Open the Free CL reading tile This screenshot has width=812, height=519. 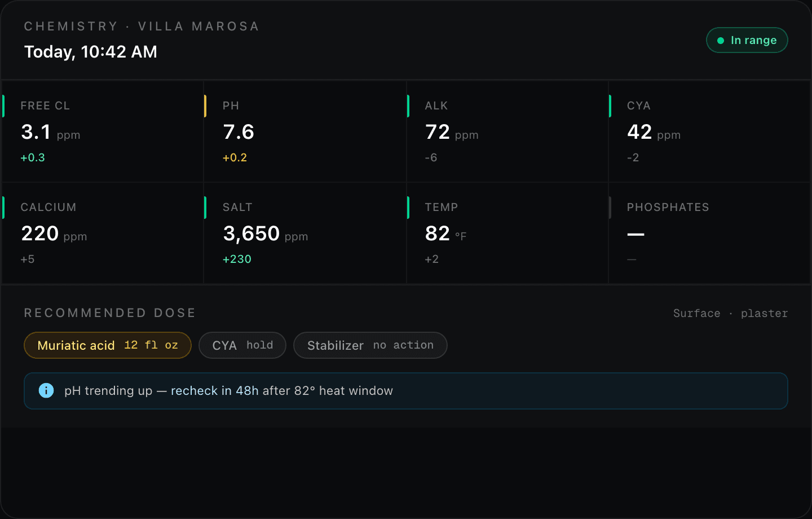[x=103, y=131]
